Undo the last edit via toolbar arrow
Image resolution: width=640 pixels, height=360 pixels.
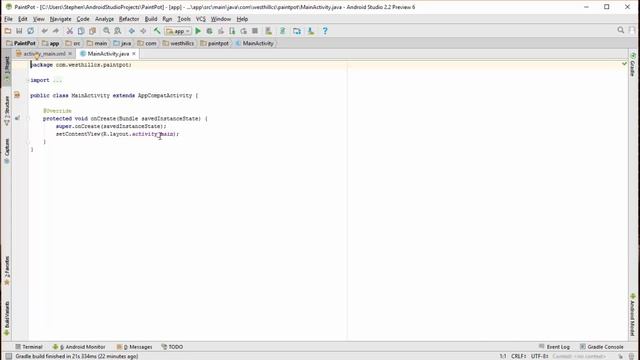44,31
